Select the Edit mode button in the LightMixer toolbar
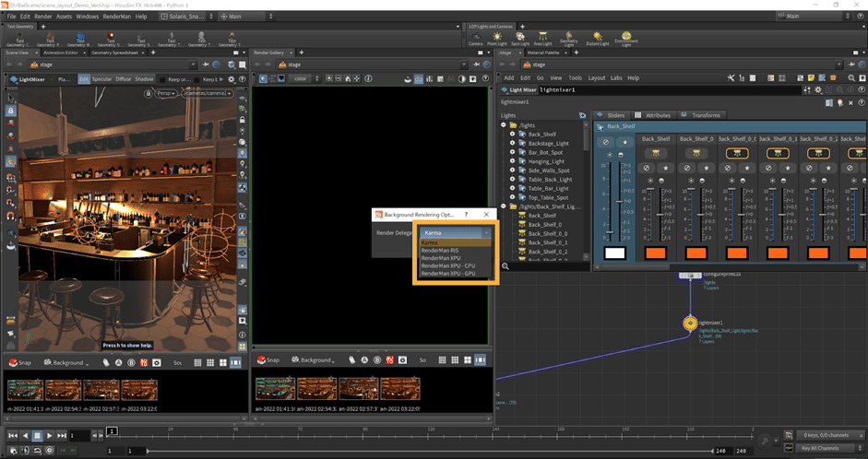Screen dimensions: 868x459 [84, 79]
